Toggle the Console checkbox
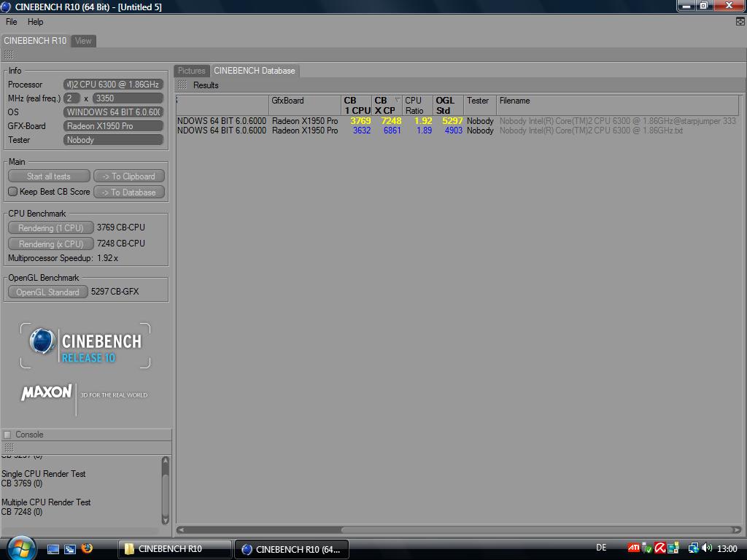Viewport: 747px width, 560px height. (7, 435)
